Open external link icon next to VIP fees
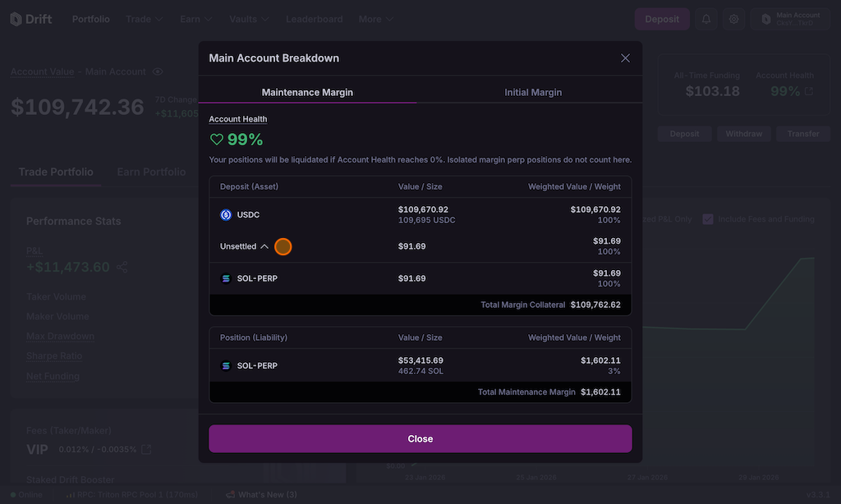This screenshot has width=841, height=504. [x=146, y=449]
